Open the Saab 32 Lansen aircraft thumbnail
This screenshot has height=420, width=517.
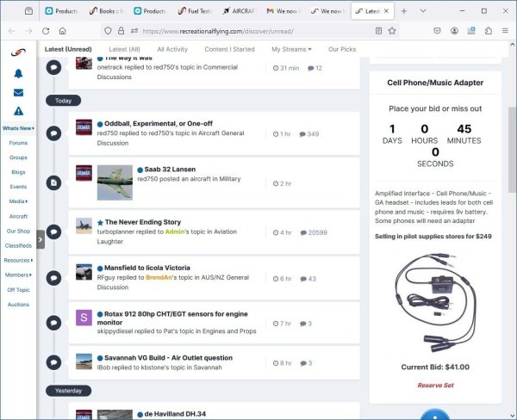pyautogui.click(x=115, y=182)
